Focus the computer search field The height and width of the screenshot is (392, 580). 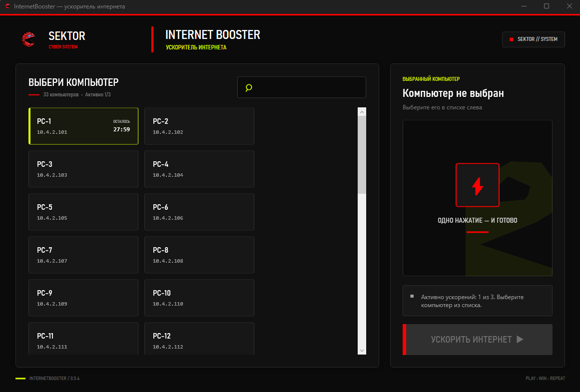pos(301,87)
